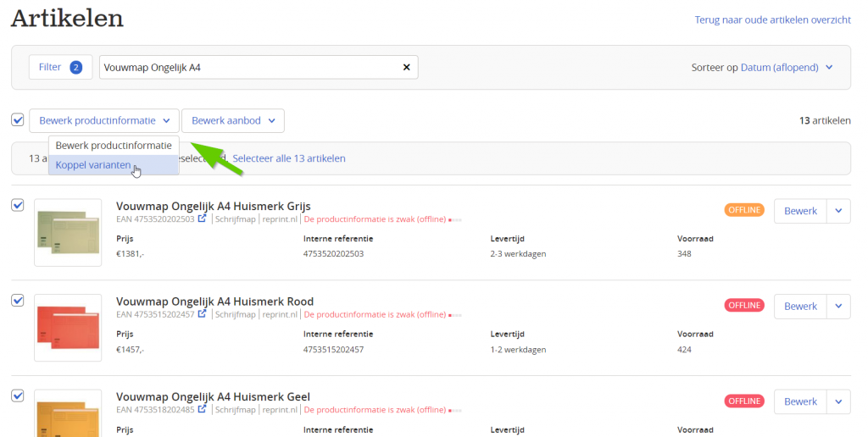Click the filter count badge showing 2
This screenshot has height=437, width=868.
(75, 68)
